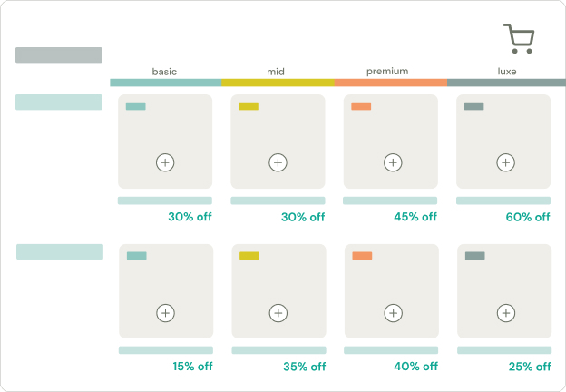The width and height of the screenshot is (566, 392).
Task: Add the luxe 60% off product
Action: [x=506, y=162]
